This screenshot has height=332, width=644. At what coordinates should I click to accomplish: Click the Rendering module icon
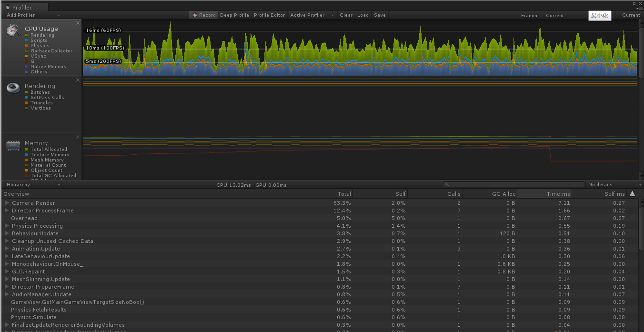[x=12, y=88]
